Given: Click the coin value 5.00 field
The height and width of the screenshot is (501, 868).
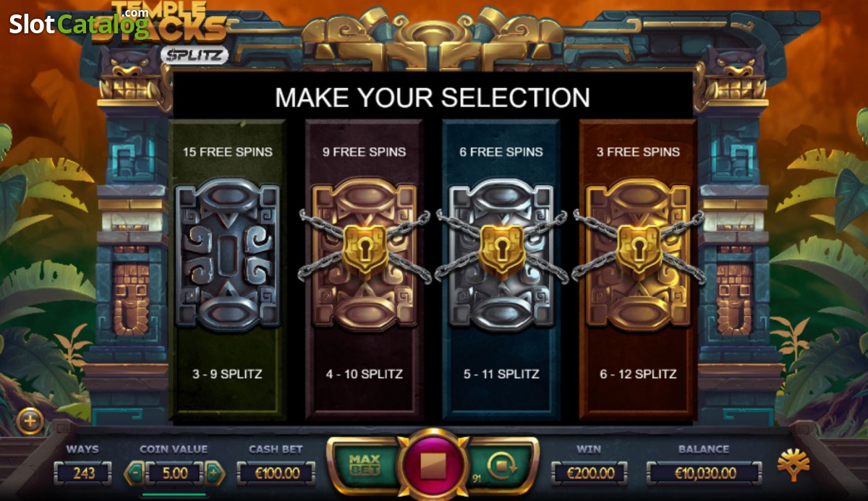Looking at the screenshot, I should coord(174,474).
